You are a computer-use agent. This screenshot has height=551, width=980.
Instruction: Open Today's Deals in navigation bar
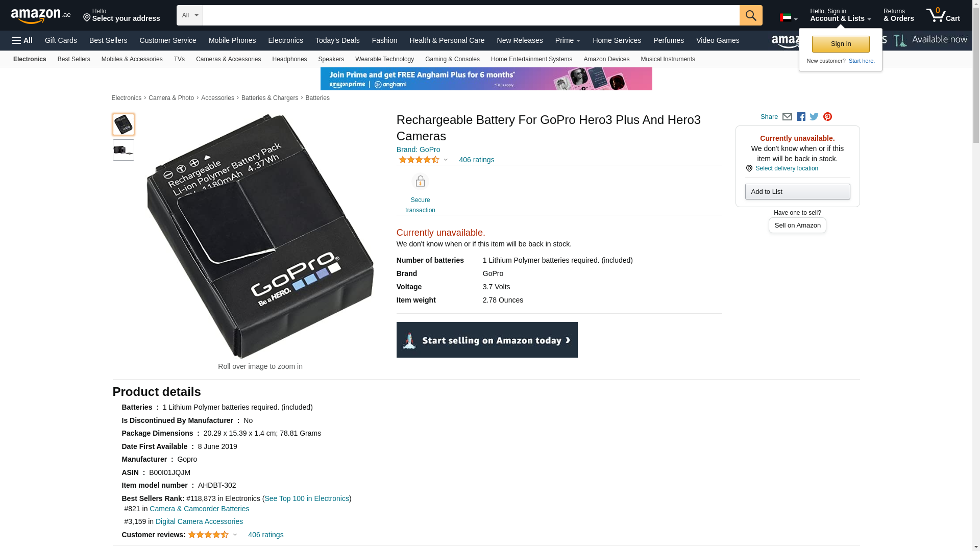[337, 40]
